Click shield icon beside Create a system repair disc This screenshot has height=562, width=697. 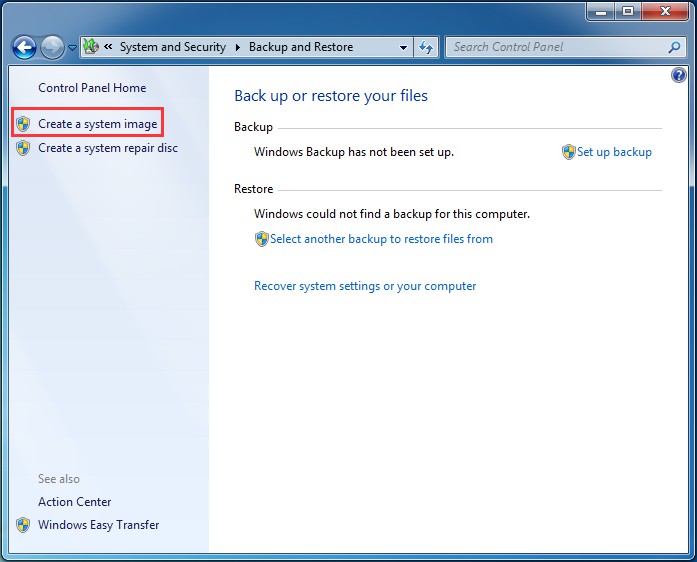click(x=23, y=148)
